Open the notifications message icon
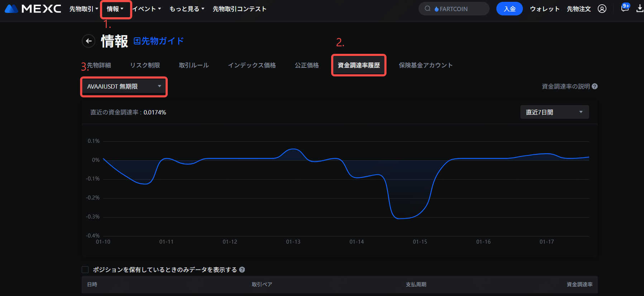This screenshot has width=644, height=296. click(625, 9)
